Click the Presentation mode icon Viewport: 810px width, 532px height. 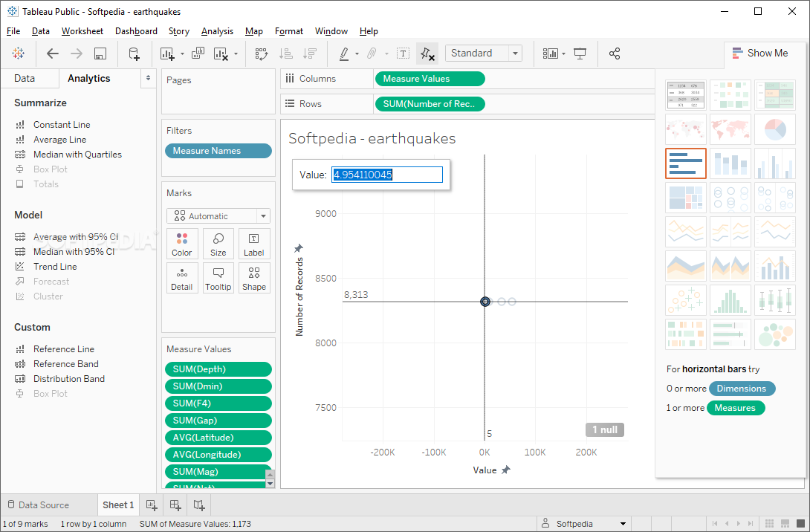tap(580, 53)
